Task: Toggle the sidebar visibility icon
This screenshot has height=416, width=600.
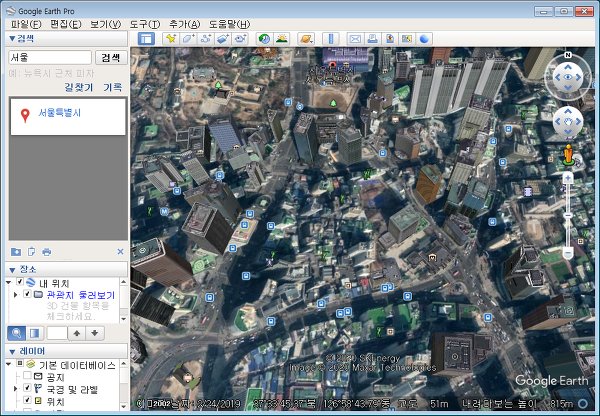Action: [146, 39]
